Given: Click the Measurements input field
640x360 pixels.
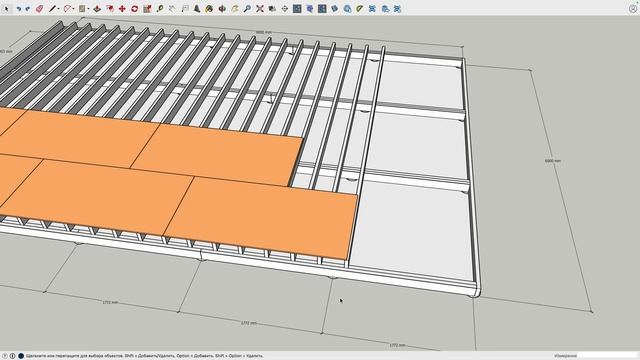Looking at the screenshot, I should (607, 356).
